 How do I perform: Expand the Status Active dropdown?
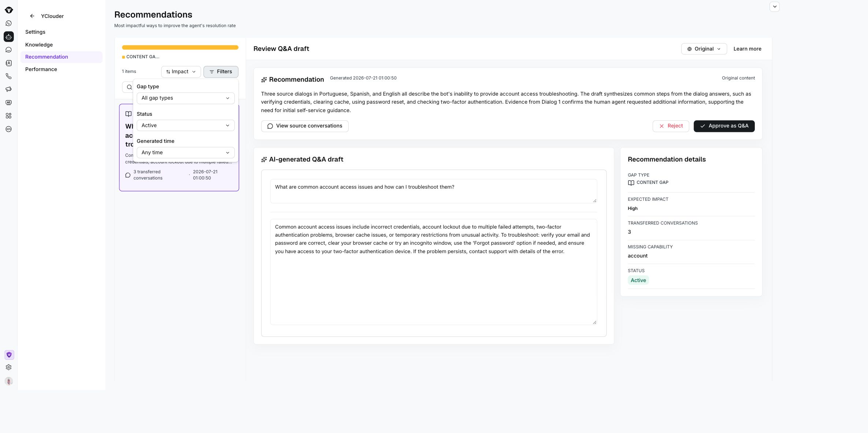[x=186, y=125]
